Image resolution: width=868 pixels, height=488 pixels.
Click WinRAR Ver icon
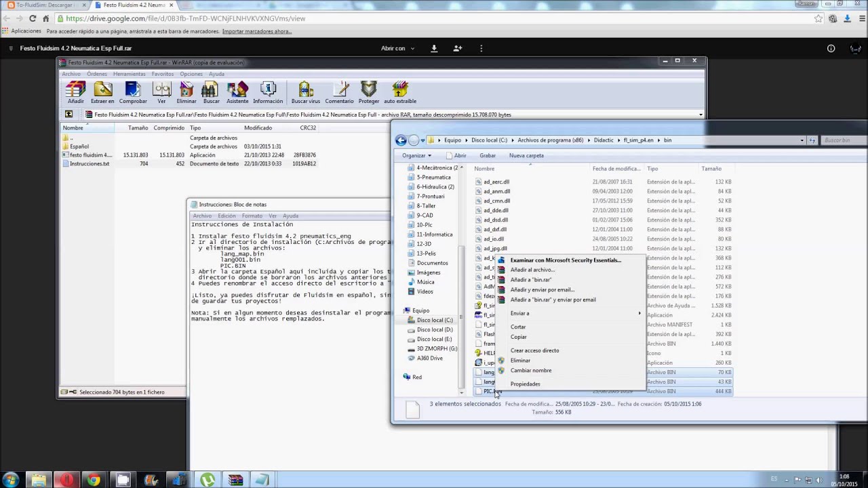tap(161, 90)
